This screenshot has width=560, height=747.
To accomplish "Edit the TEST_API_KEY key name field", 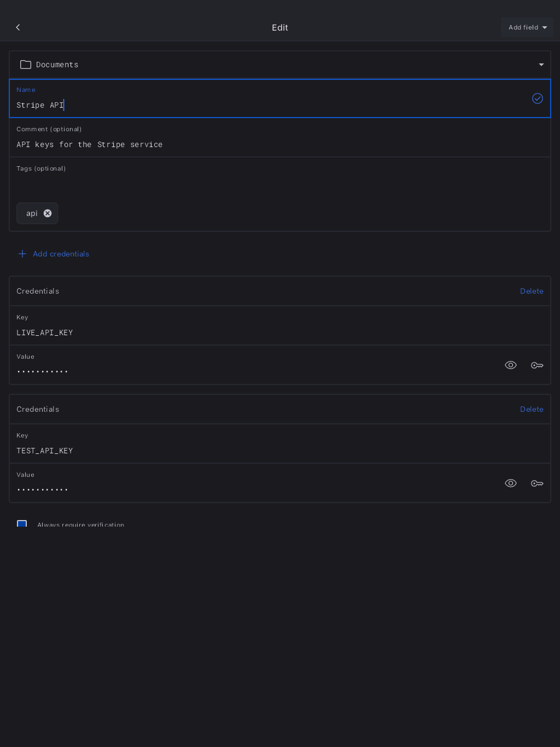I will (x=219, y=451).
